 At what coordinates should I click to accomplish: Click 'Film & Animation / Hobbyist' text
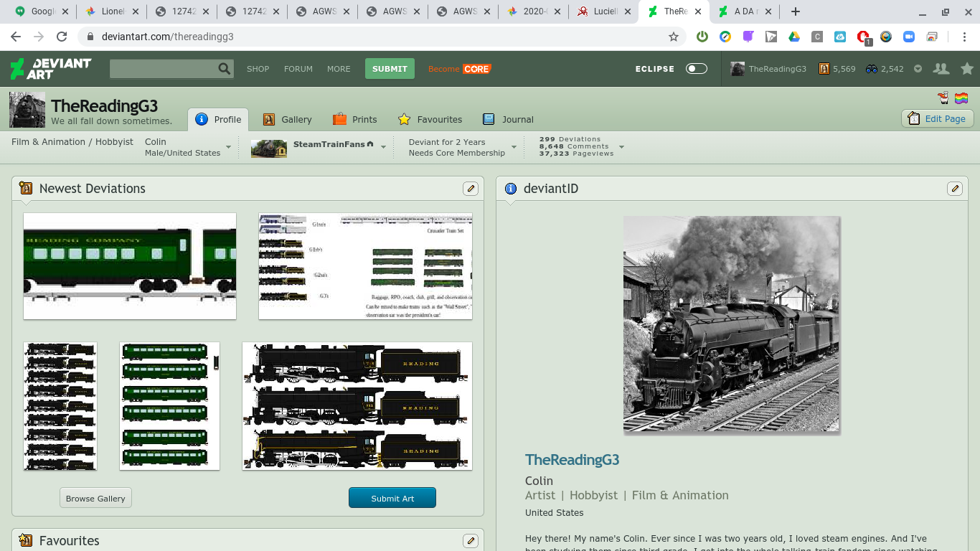[72, 142]
